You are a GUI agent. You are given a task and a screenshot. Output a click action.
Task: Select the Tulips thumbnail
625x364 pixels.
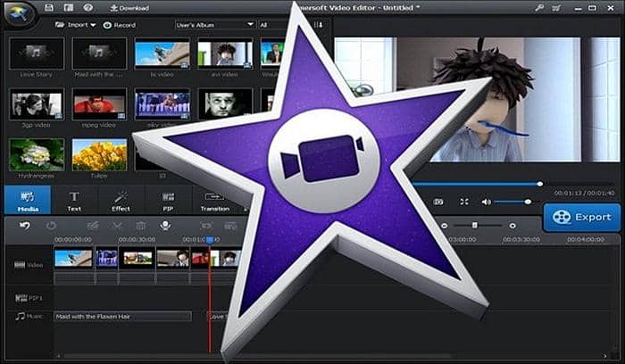pos(99,155)
